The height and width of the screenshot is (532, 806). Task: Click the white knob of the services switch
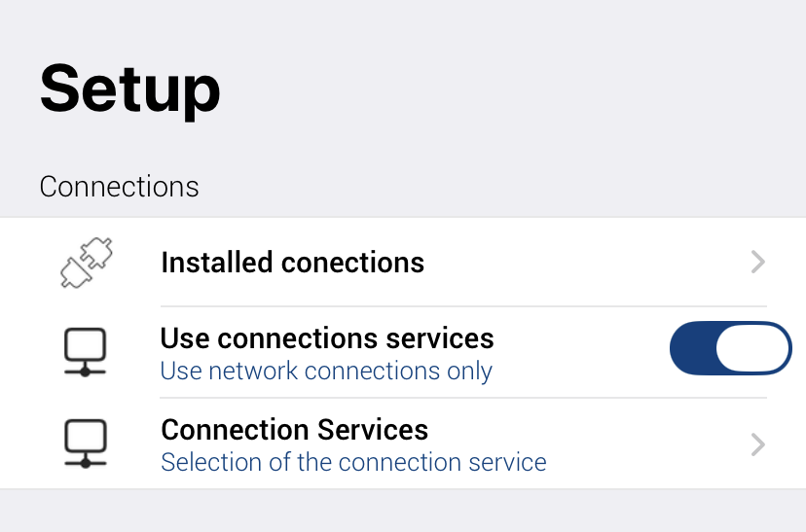[x=752, y=348]
